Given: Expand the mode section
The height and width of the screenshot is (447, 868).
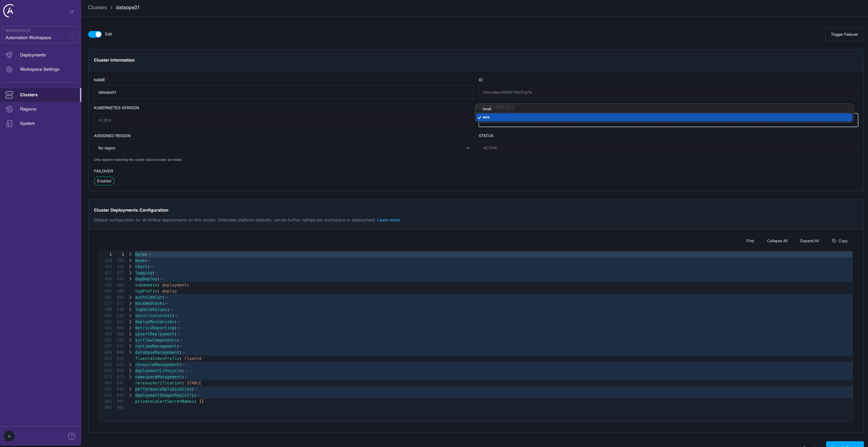Looking at the screenshot, I should pyautogui.click(x=130, y=261).
